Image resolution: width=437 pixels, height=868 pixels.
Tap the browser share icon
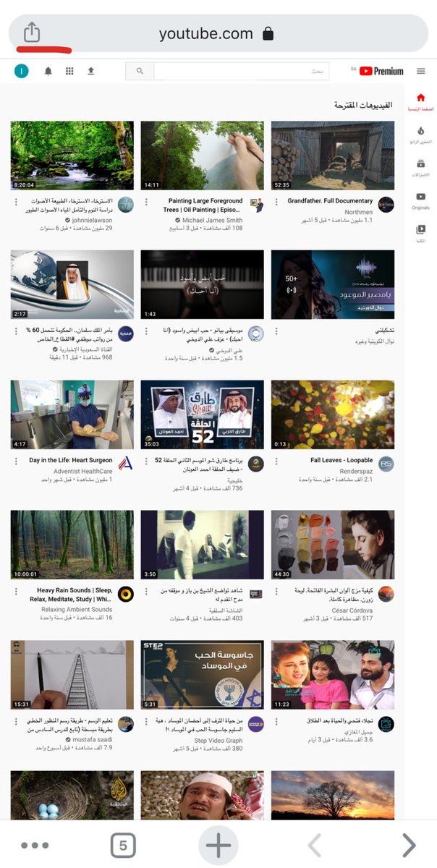point(30,32)
